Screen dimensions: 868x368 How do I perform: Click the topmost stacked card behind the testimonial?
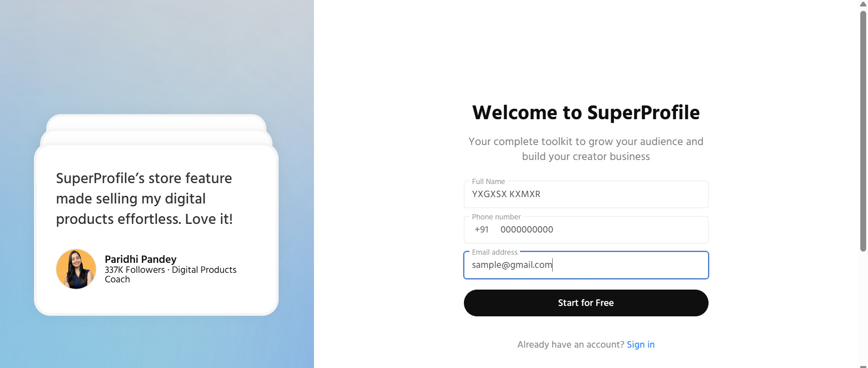coord(156,121)
